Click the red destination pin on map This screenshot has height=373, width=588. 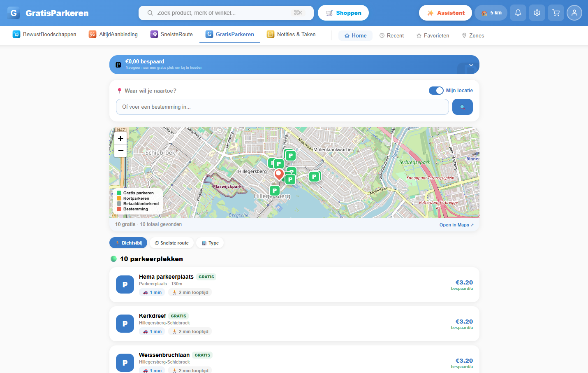pos(279,174)
